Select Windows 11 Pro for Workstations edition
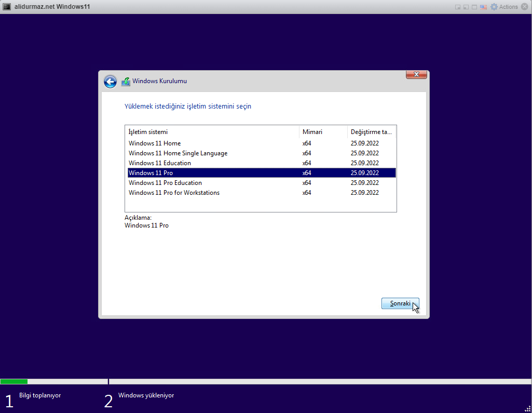The image size is (532, 413). 174,192
